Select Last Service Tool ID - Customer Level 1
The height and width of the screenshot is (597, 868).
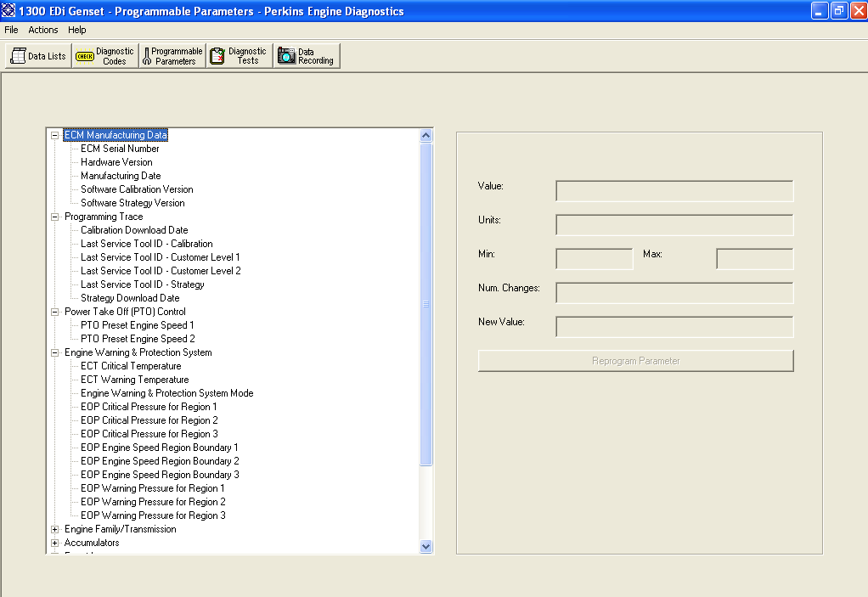click(161, 257)
